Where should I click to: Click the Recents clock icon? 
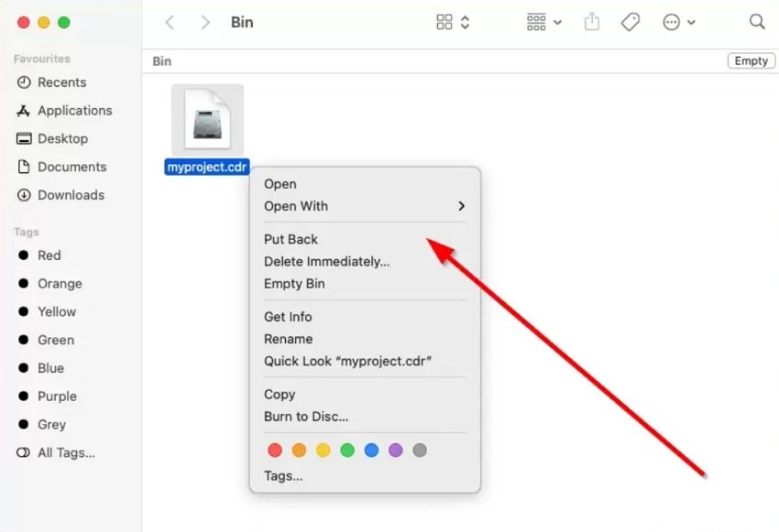click(24, 82)
